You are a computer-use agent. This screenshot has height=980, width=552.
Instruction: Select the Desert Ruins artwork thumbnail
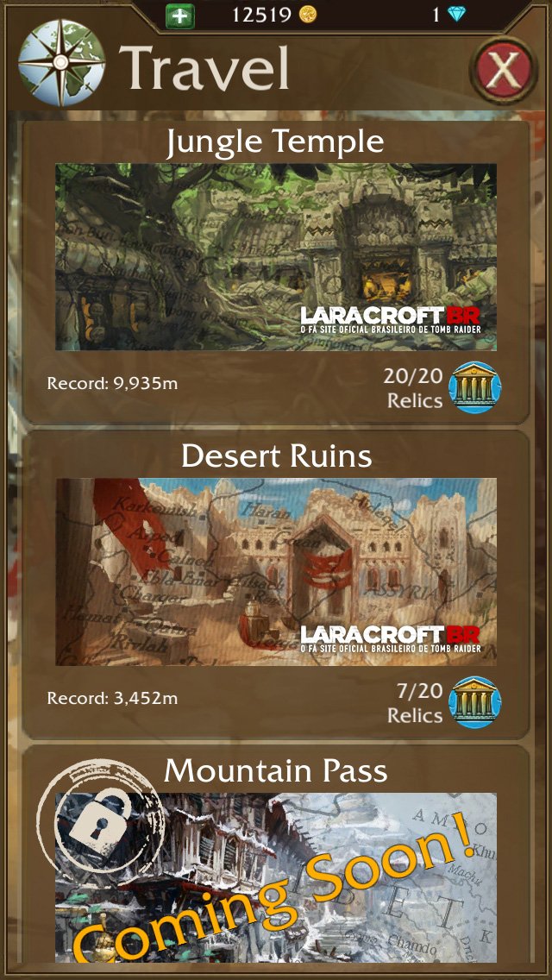pyautogui.click(x=276, y=572)
